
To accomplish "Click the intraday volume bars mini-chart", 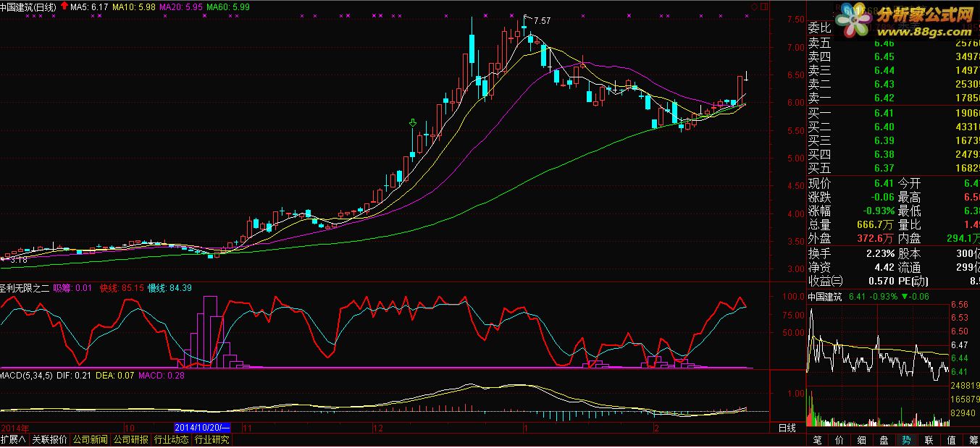I will coord(877,408).
